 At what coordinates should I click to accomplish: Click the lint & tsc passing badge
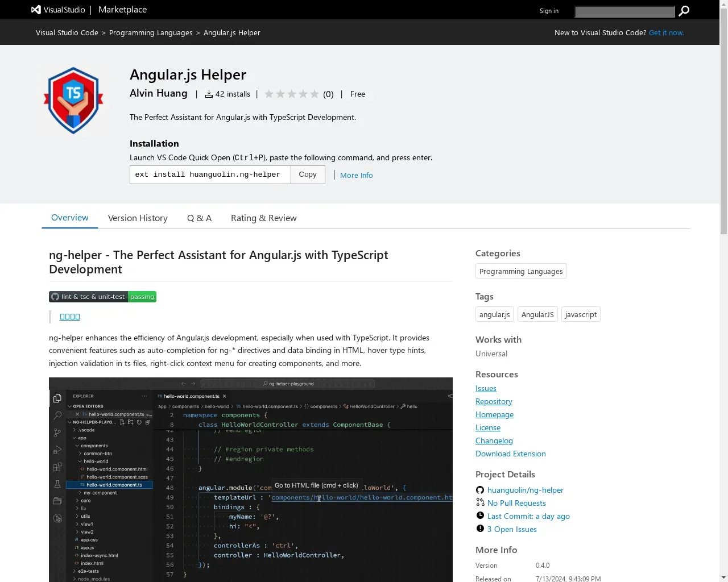coord(102,297)
